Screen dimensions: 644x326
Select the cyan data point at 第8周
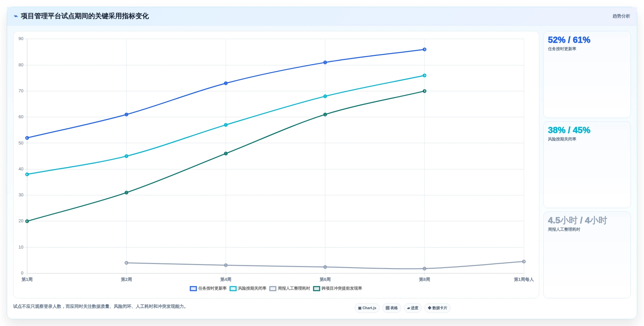[x=424, y=75]
